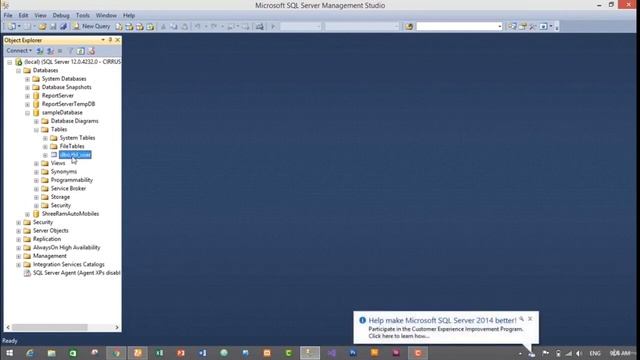Image resolution: width=640 pixels, height=360 pixels.
Task: Click the Disconnect icon in Object Explorer toolbar
Action: (x=50, y=51)
